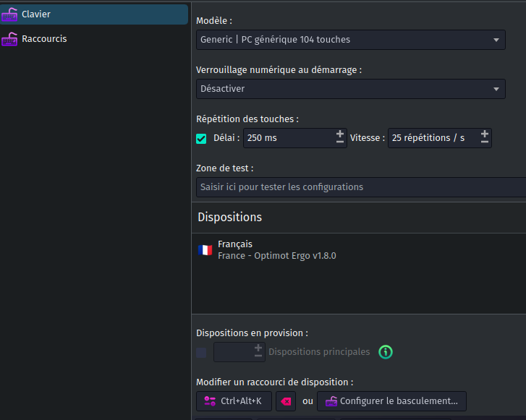The height and width of the screenshot is (420, 526).
Task: Select the Français Optimot Ergo layout
Action: [359, 250]
